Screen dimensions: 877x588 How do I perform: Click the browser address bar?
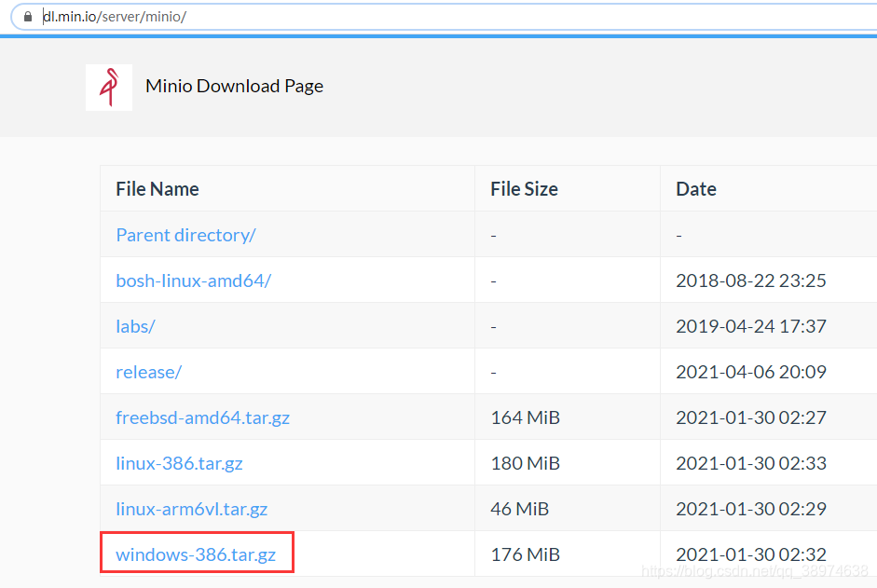pos(373,16)
